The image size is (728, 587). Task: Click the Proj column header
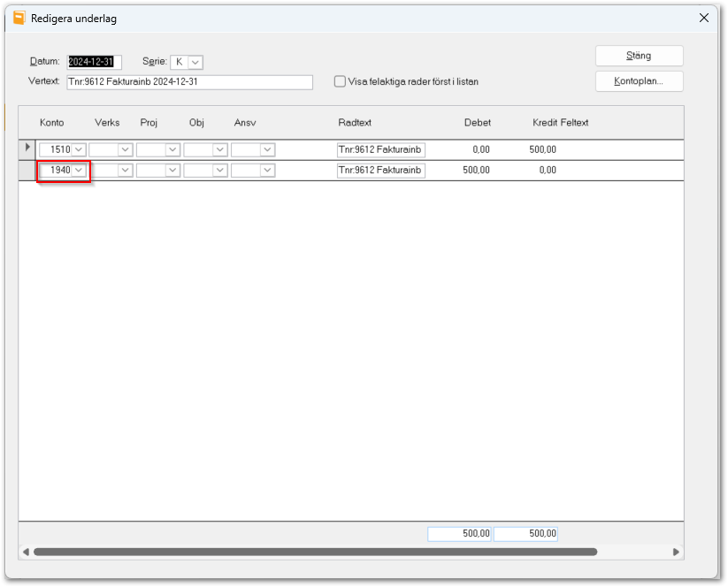coord(149,123)
